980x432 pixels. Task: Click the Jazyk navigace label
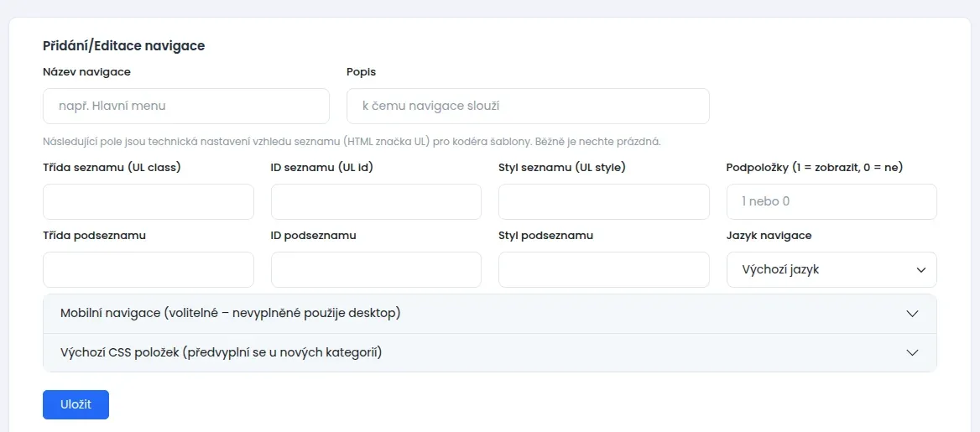pos(769,236)
